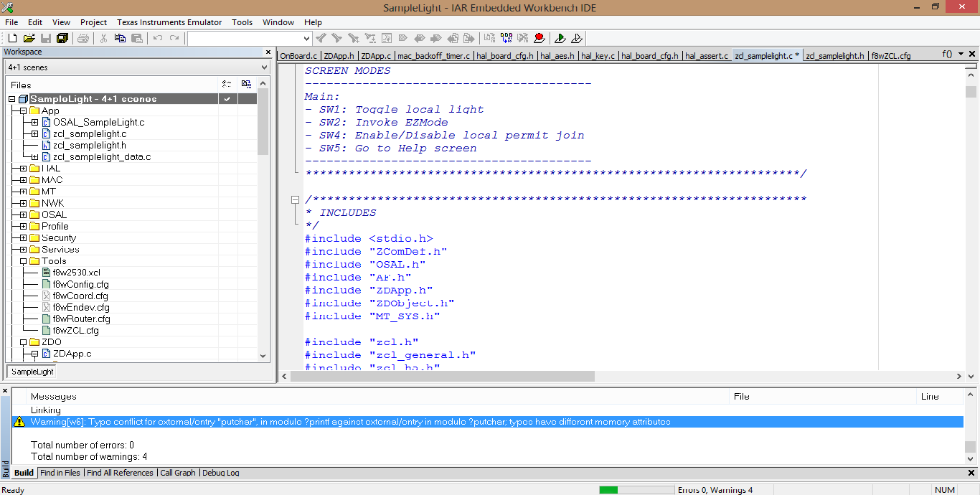Click the Go To line icon

click(387, 38)
